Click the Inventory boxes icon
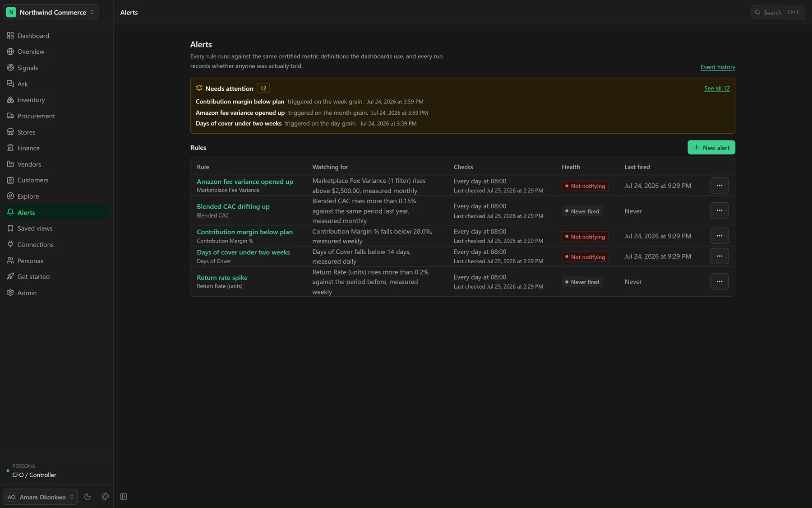 (x=10, y=100)
